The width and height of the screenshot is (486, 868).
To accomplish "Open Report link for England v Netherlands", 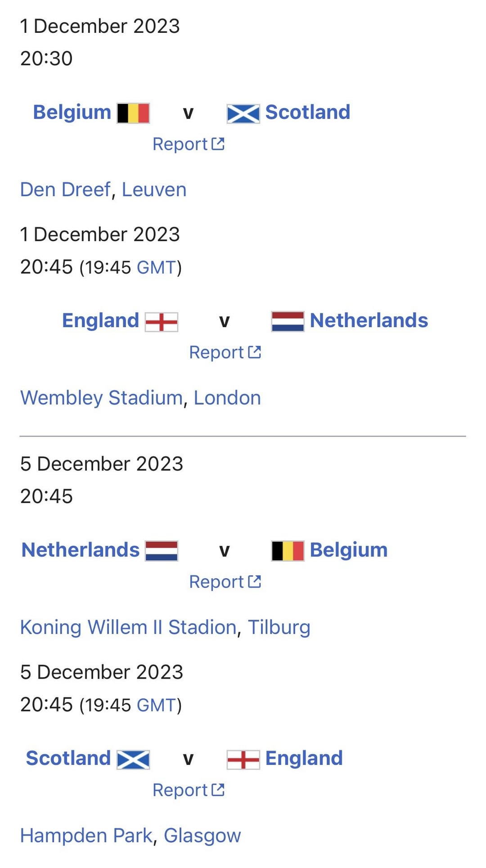I will (x=225, y=353).
